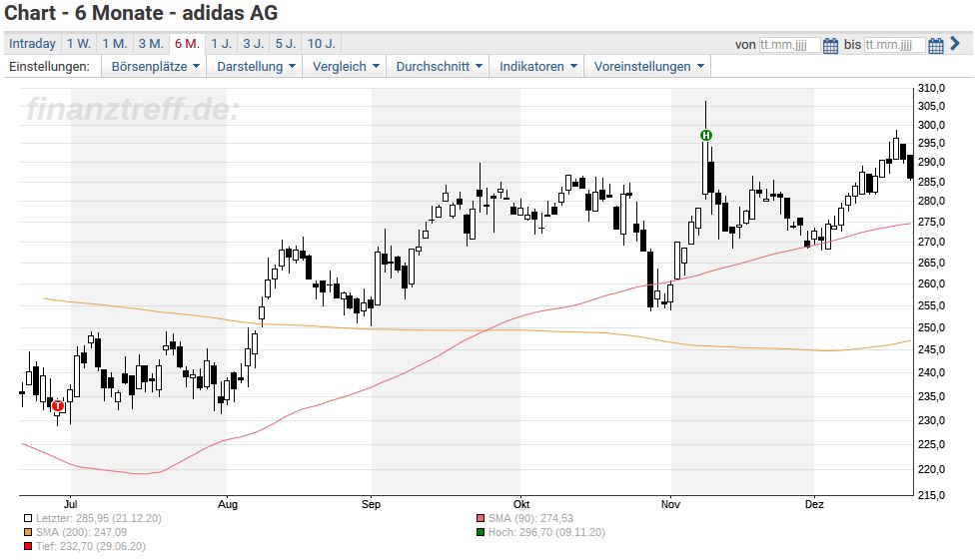Click 'SMA (200): 247,09' legend text
The image size is (979, 560).
coord(81,533)
